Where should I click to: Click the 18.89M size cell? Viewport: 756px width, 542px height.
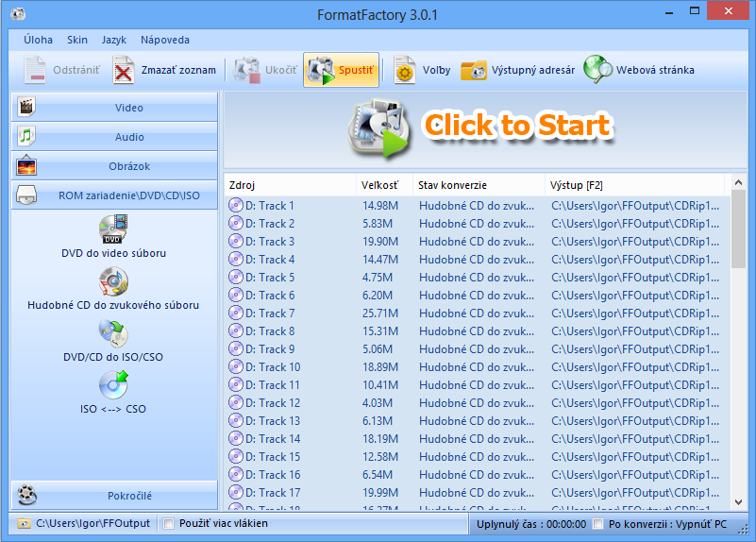click(x=380, y=367)
